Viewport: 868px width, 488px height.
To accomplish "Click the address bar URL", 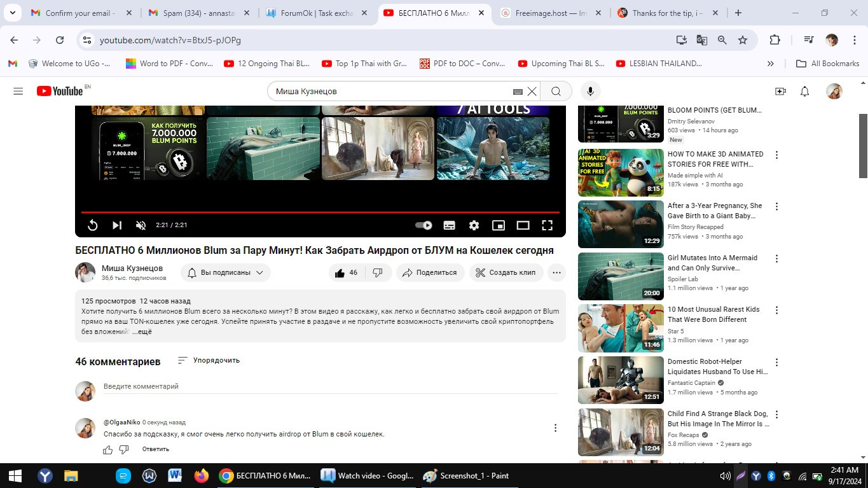I will (x=170, y=40).
